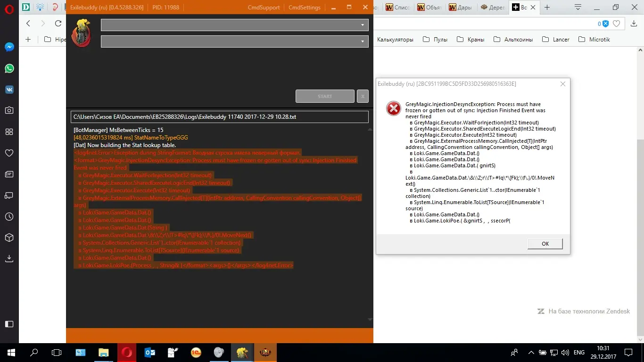Open downloads icon in Opera sidebar

click(9, 258)
